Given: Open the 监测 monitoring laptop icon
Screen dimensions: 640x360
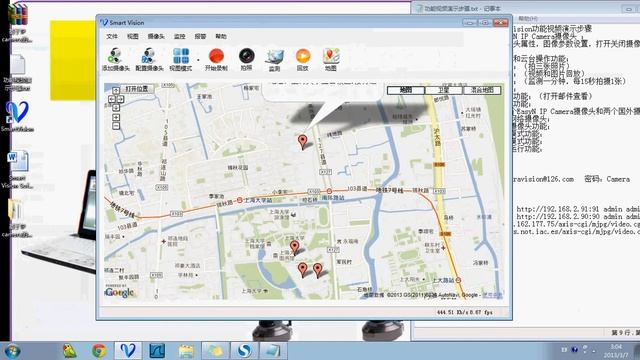Looking at the screenshot, I should (x=274, y=59).
